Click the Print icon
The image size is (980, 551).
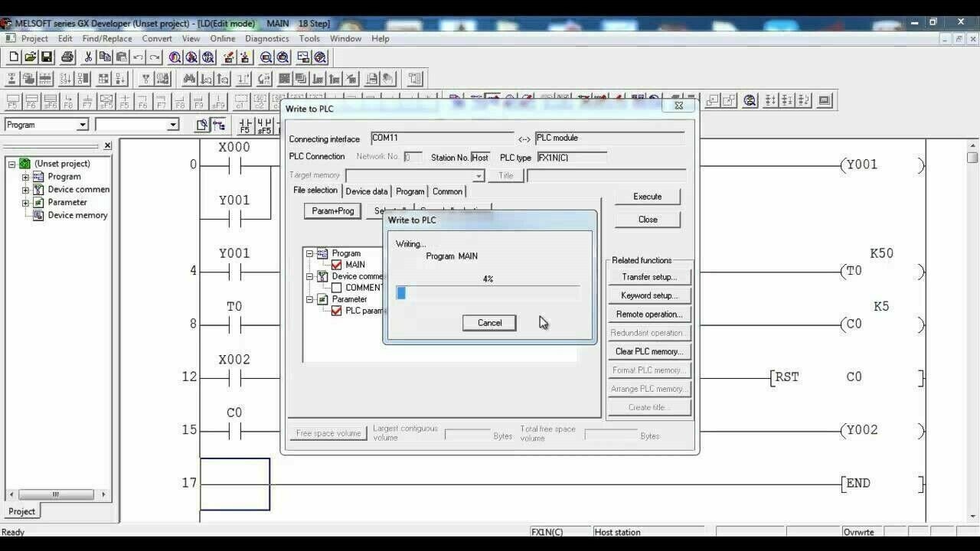coord(67,57)
